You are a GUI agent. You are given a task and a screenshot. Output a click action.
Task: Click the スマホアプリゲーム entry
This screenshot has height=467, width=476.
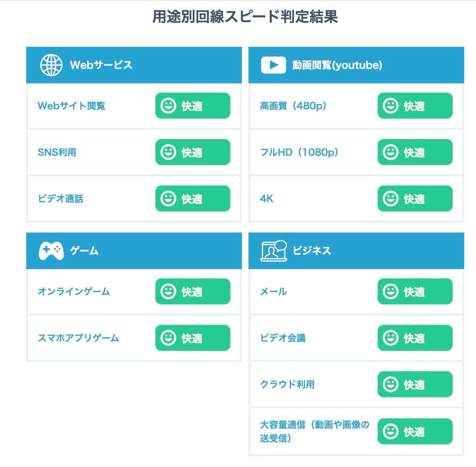(79, 338)
